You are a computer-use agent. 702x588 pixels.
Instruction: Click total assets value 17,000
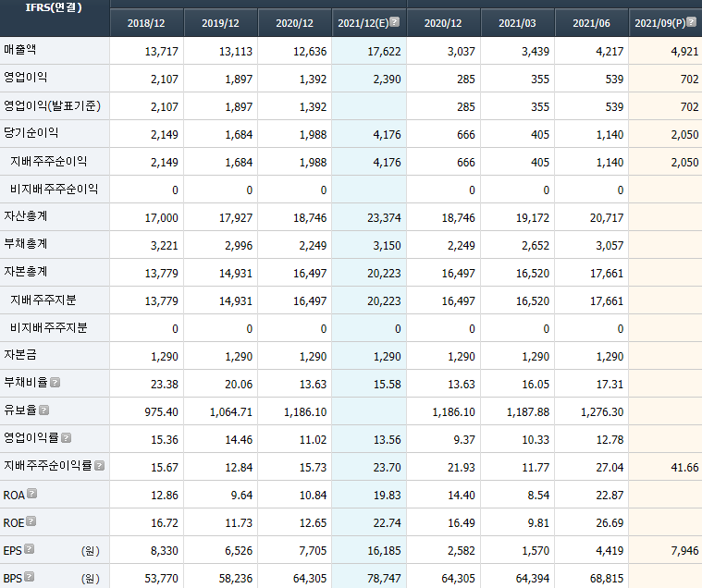pos(161,218)
